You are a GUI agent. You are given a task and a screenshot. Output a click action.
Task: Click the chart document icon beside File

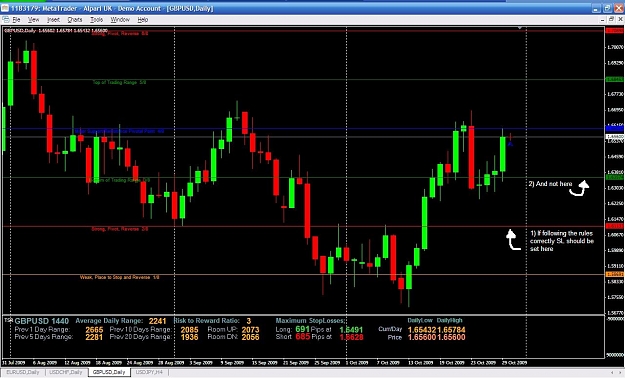pyautogui.click(x=5, y=19)
